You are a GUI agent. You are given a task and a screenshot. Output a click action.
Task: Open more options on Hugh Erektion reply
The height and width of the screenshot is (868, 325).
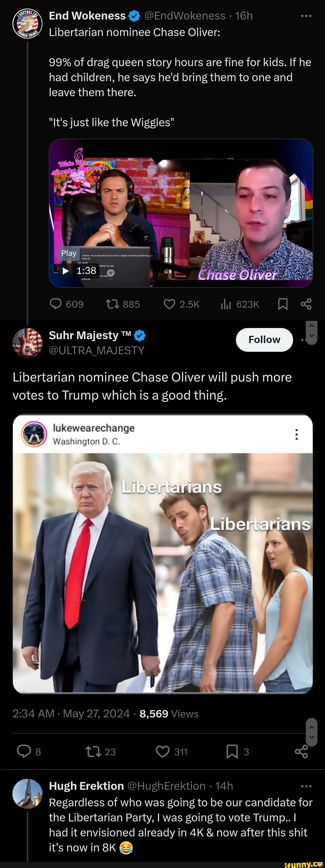pyautogui.click(x=306, y=786)
